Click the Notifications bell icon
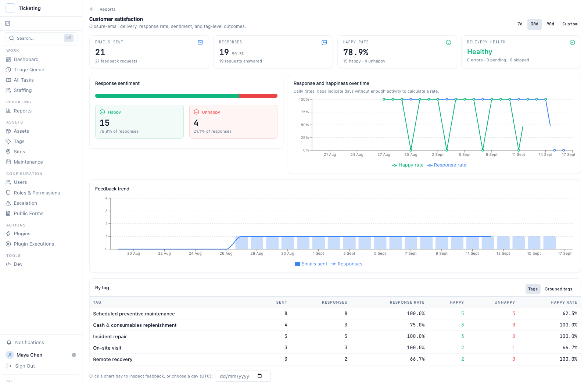This screenshot has width=588, height=386. click(x=9, y=343)
